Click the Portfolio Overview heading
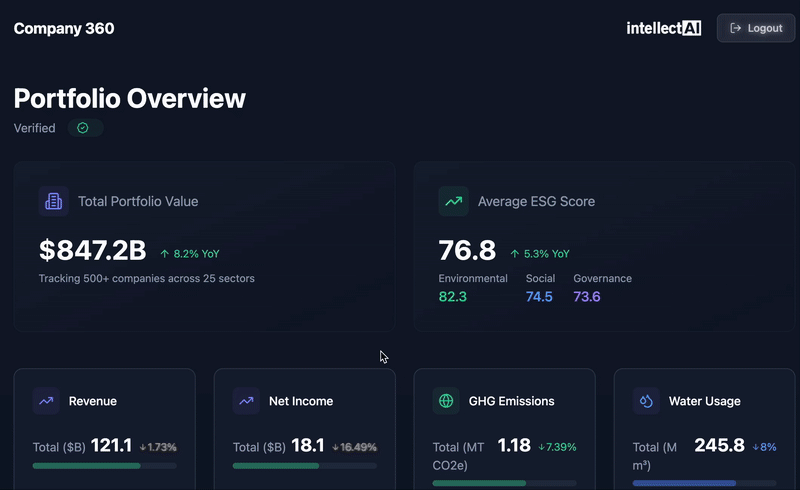 130,98
